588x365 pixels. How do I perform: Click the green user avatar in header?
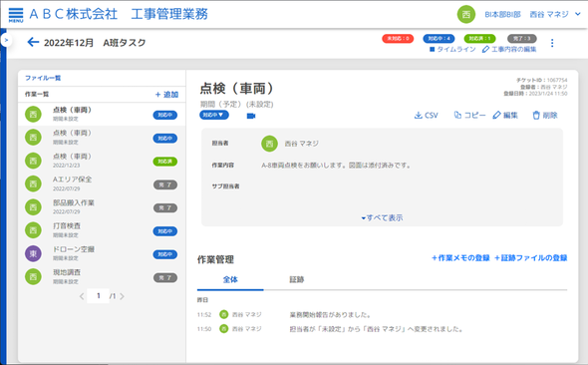[466, 15]
